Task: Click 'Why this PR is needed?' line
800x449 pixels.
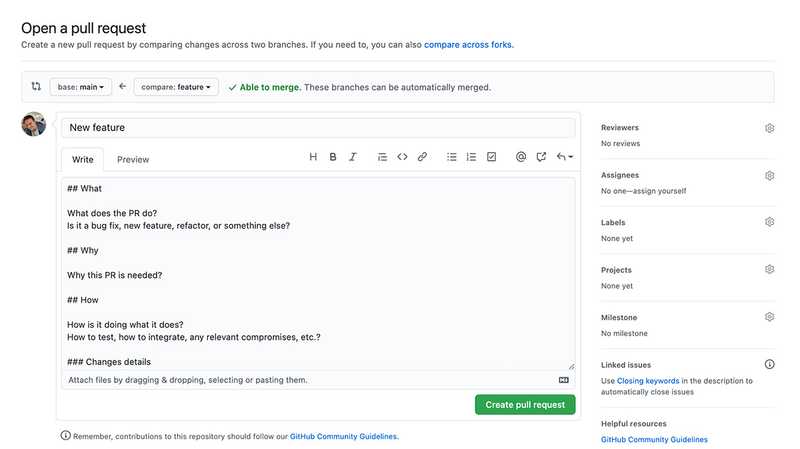Action: click(x=114, y=276)
